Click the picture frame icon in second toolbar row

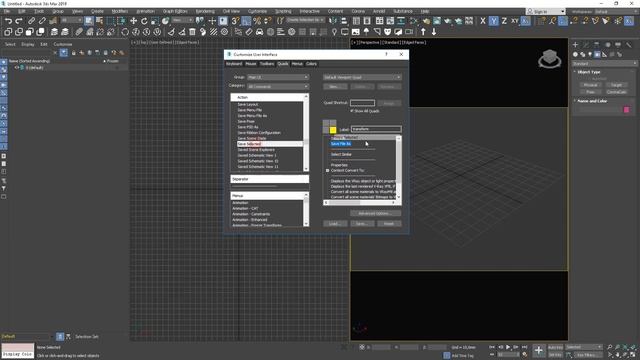[x=356, y=32]
